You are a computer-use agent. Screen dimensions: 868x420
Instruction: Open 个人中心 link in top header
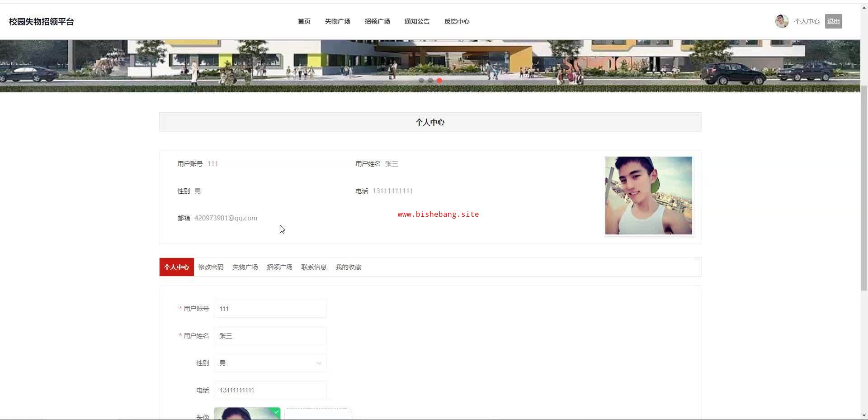(807, 21)
